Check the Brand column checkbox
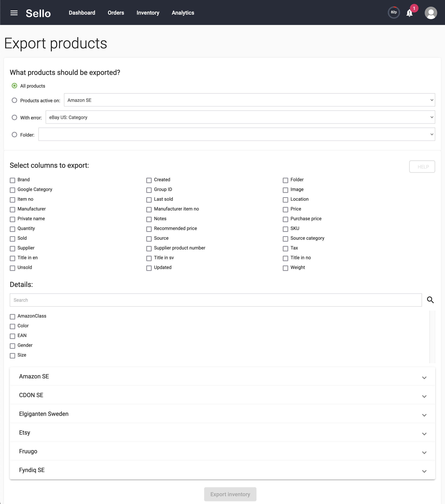Image resolution: width=445 pixels, height=504 pixels. pyautogui.click(x=12, y=180)
